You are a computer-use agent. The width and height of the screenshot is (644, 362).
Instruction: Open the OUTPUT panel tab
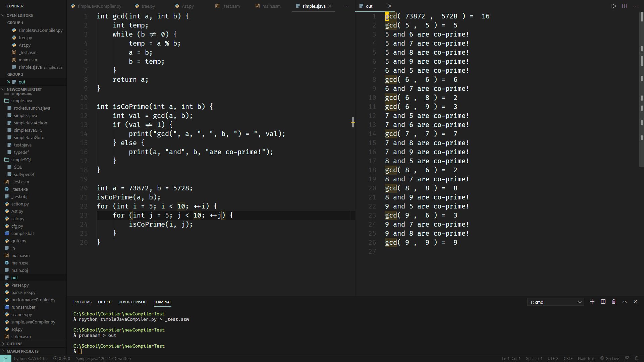point(105,302)
